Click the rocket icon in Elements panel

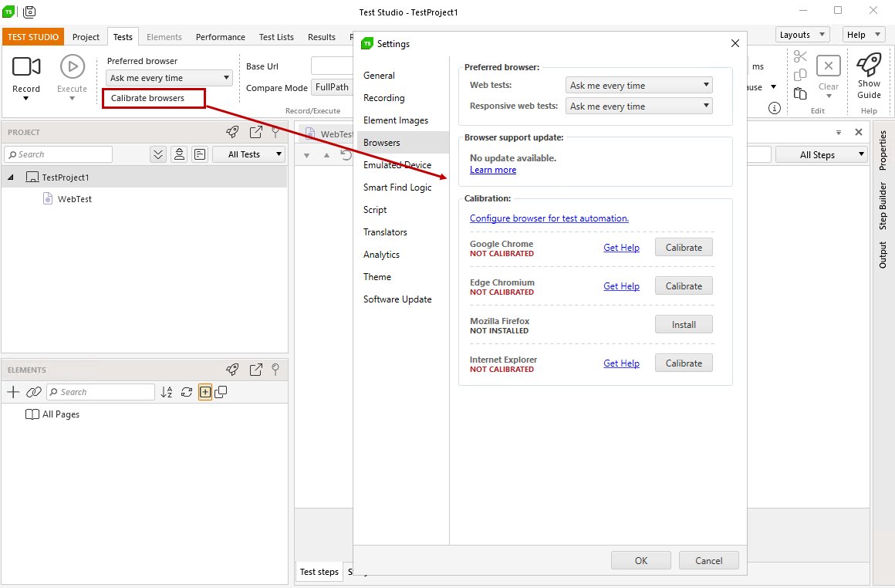[232, 370]
